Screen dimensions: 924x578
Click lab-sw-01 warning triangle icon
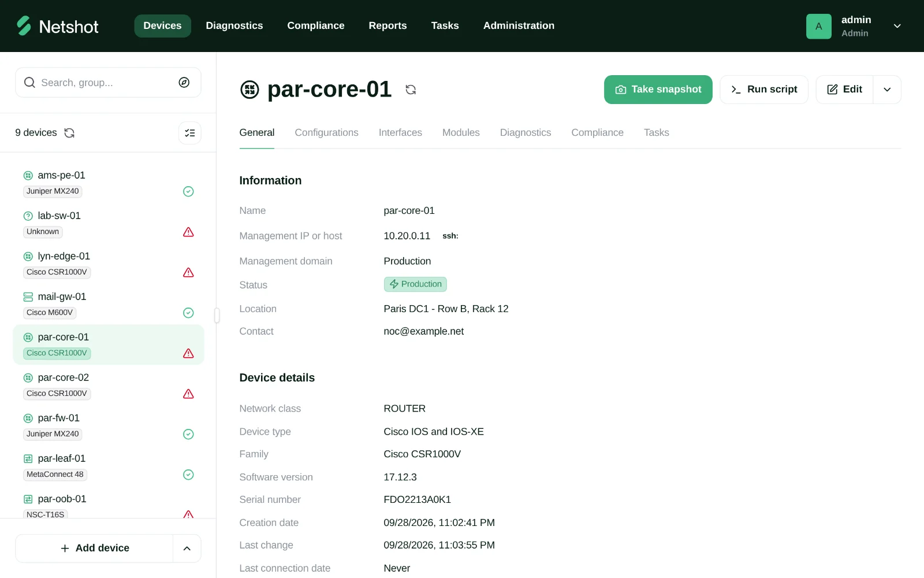point(188,232)
